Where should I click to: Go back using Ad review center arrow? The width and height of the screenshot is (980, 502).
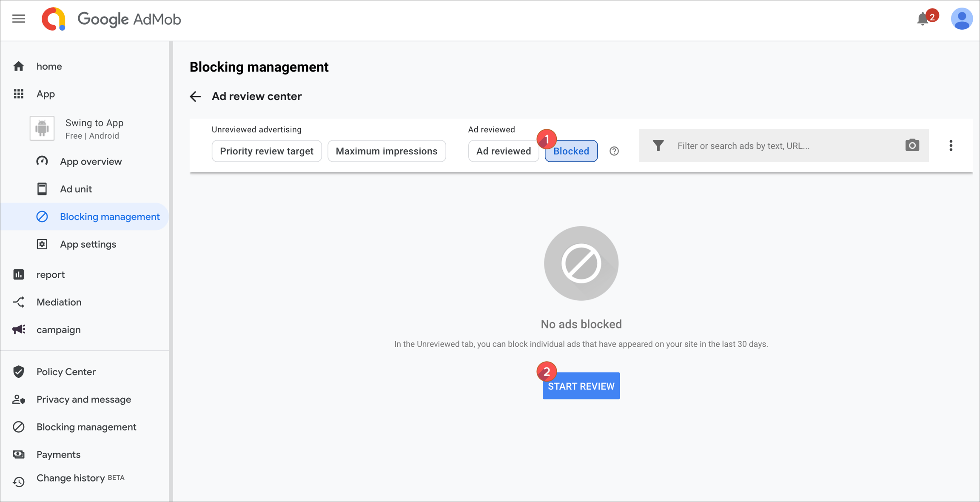tap(195, 97)
